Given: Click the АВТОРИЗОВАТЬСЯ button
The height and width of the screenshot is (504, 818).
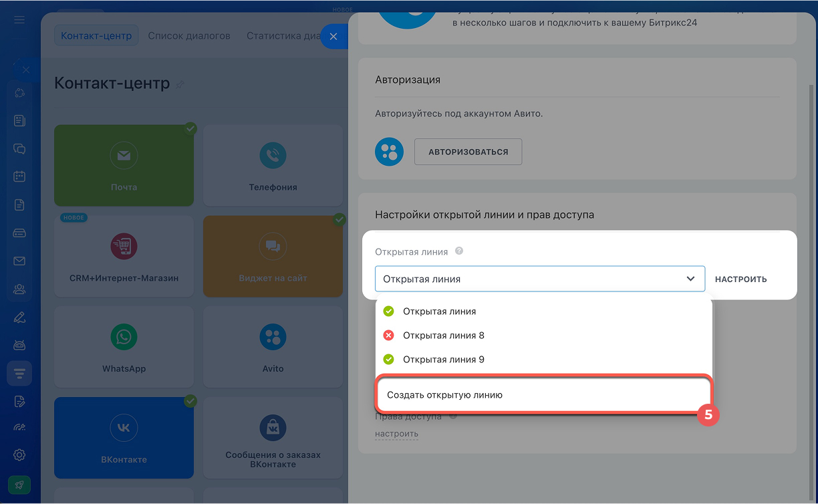Looking at the screenshot, I should point(468,152).
